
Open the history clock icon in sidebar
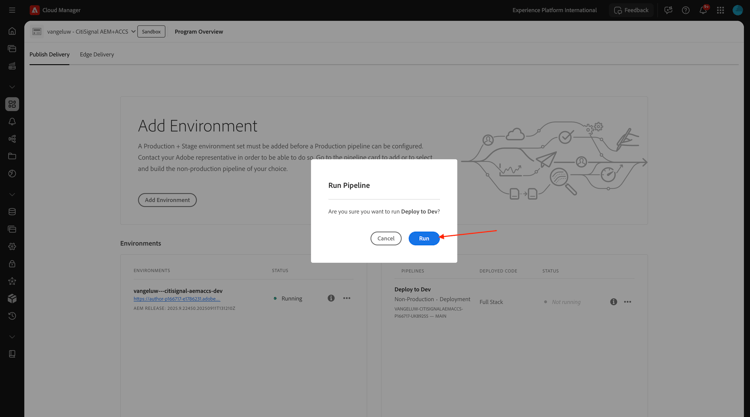point(12,316)
